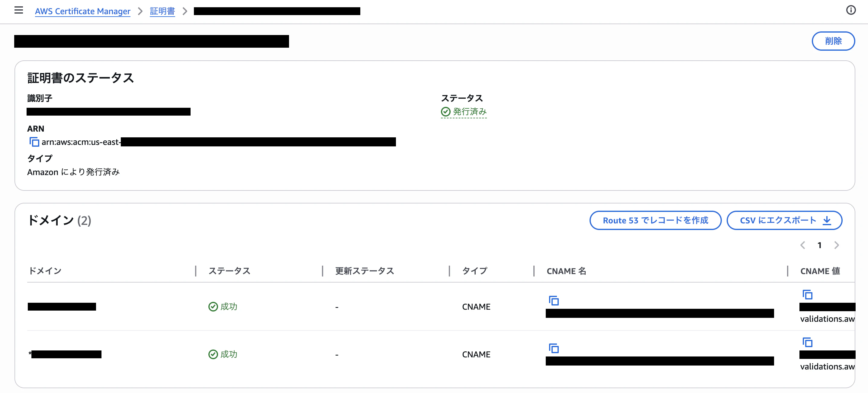Viewport: 868px width, 393px height.
Task: Go to previous domains page
Action: click(803, 245)
